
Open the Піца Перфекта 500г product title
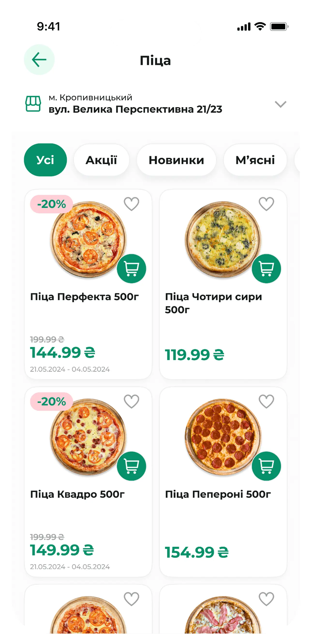coord(84,297)
